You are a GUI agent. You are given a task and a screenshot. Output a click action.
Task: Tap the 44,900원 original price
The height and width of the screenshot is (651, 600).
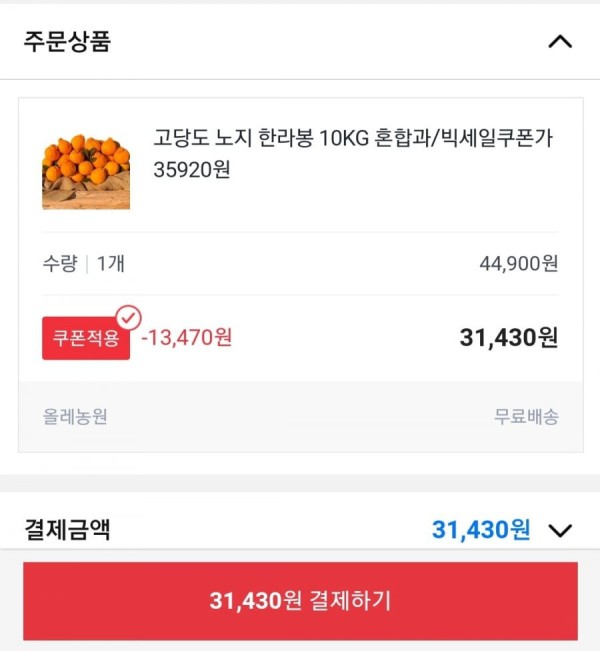[519, 263]
